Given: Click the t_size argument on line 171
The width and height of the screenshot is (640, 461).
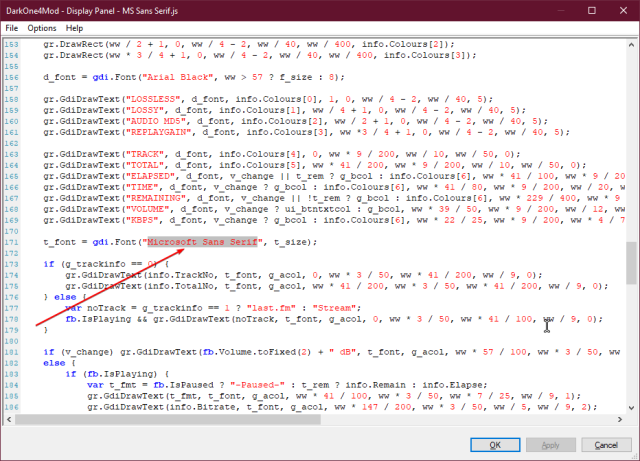Looking at the screenshot, I should [290, 242].
